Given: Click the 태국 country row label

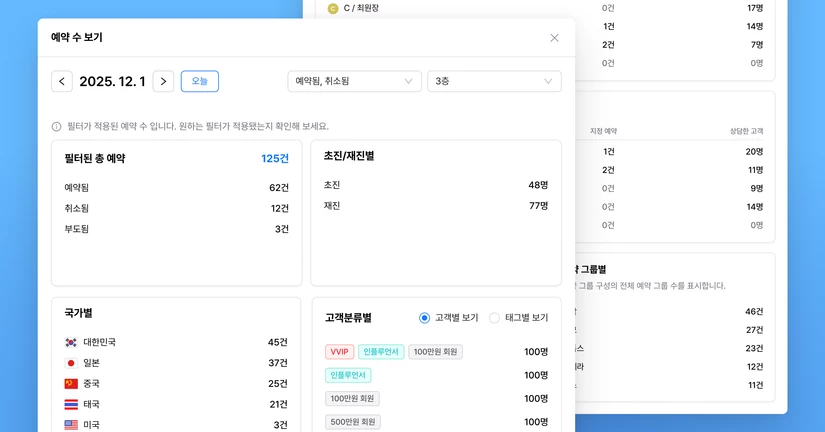Looking at the screenshot, I should 92,404.
